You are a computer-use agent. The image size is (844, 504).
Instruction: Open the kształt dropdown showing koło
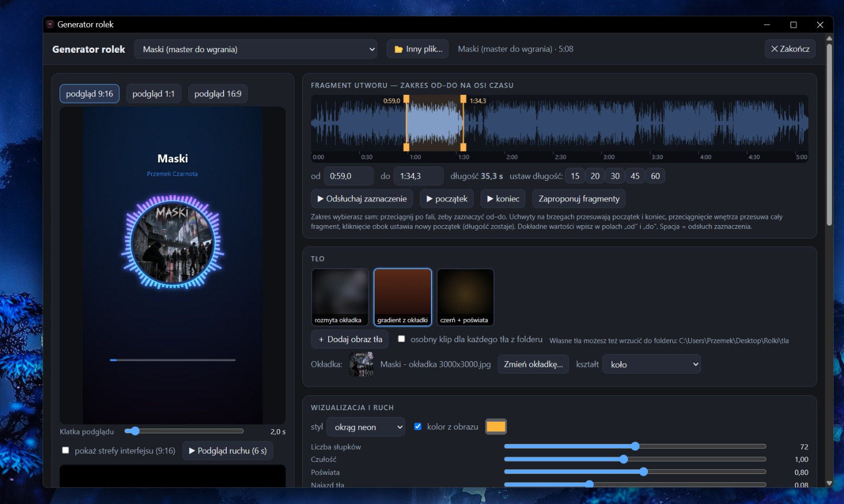click(653, 364)
